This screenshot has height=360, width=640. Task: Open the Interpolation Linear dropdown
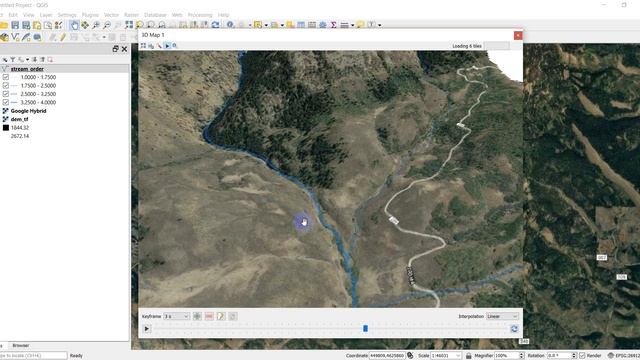pyautogui.click(x=502, y=316)
